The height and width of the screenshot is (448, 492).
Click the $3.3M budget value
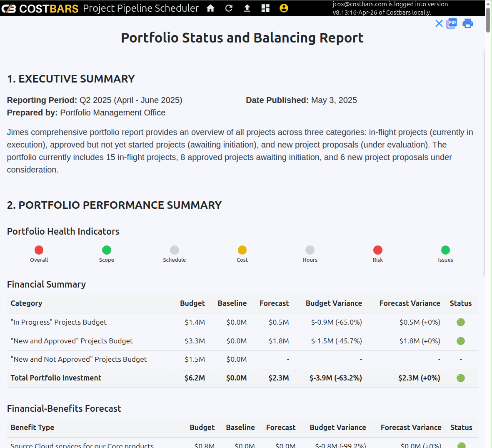click(x=195, y=341)
